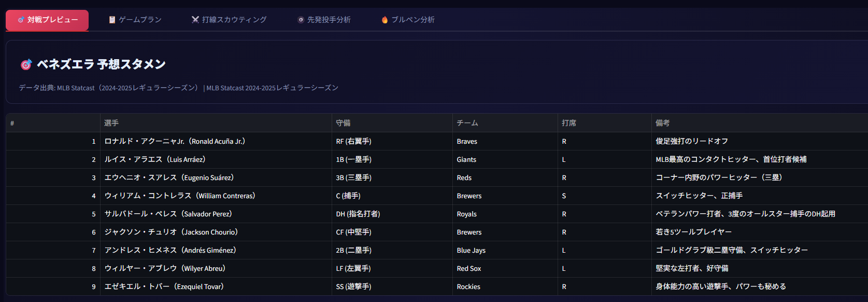Click the Royals team cell
The image size is (868, 302).
(505, 214)
